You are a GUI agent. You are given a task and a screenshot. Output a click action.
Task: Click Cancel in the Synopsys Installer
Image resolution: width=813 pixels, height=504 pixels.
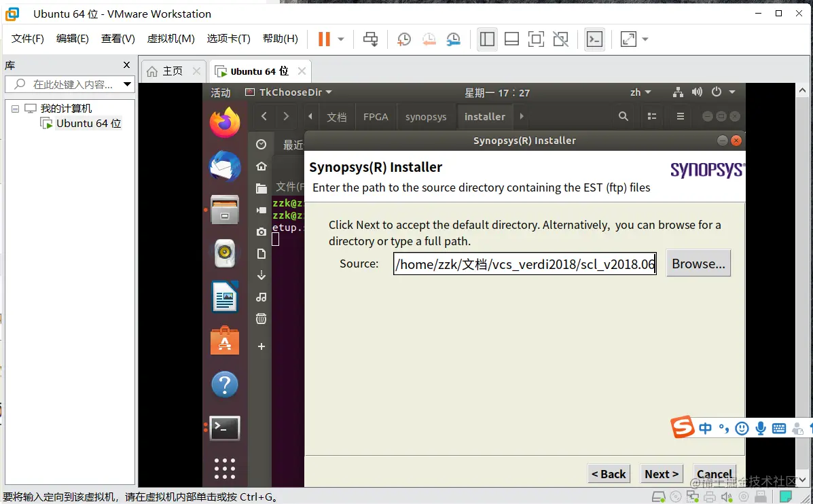[x=715, y=474]
